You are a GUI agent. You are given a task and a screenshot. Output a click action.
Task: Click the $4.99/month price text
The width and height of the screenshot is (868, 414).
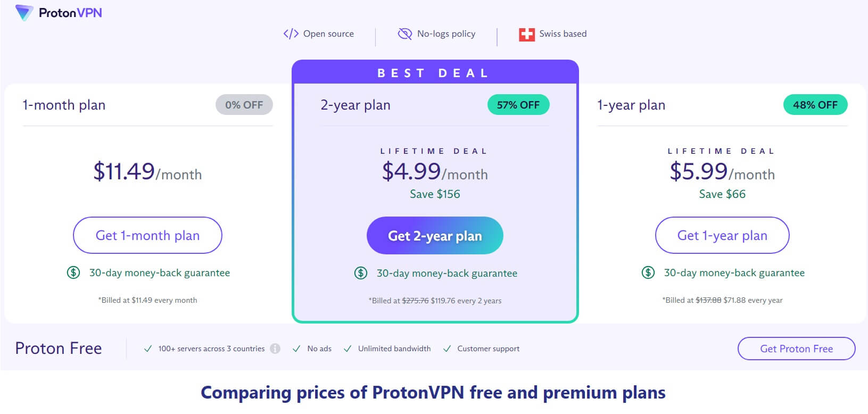pyautogui.click(x=435, y=171)
